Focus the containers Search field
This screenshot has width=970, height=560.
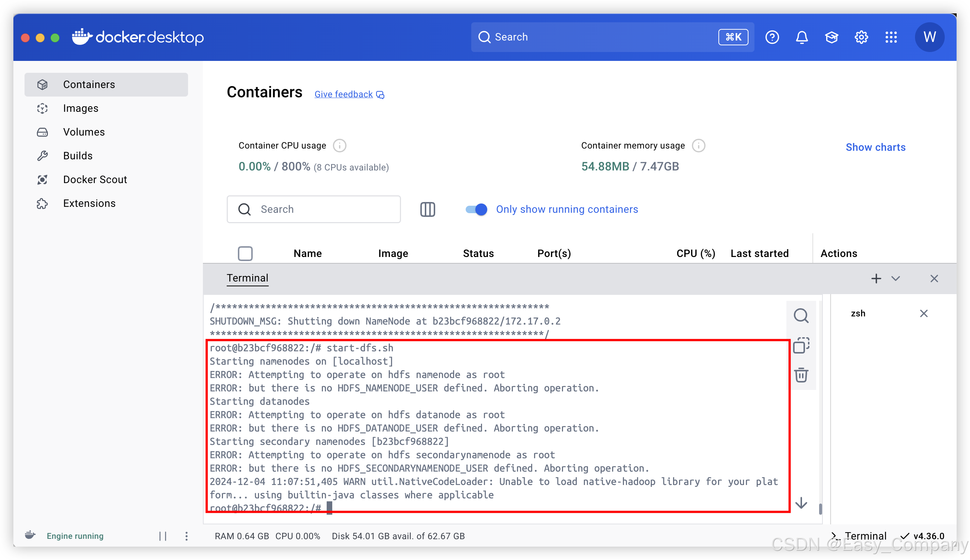[x=313, y=209]
